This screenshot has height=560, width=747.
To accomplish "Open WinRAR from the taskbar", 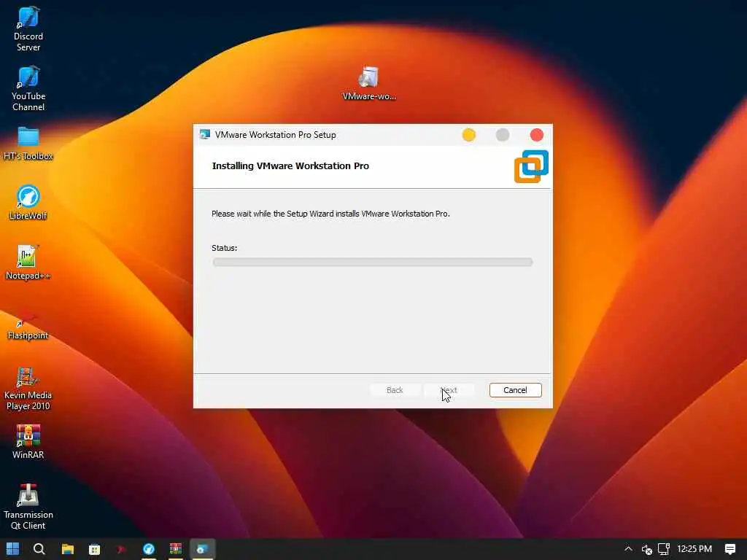I will click(175, 549).
